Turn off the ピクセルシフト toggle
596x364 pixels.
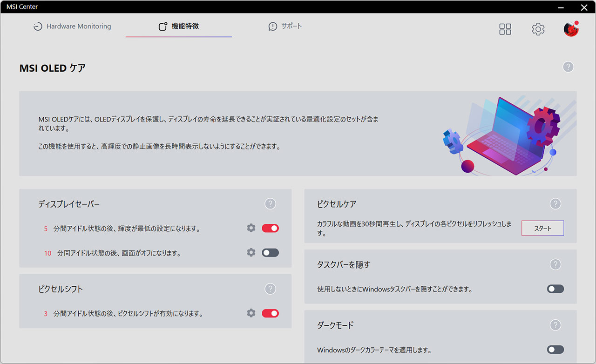point(270,313)
